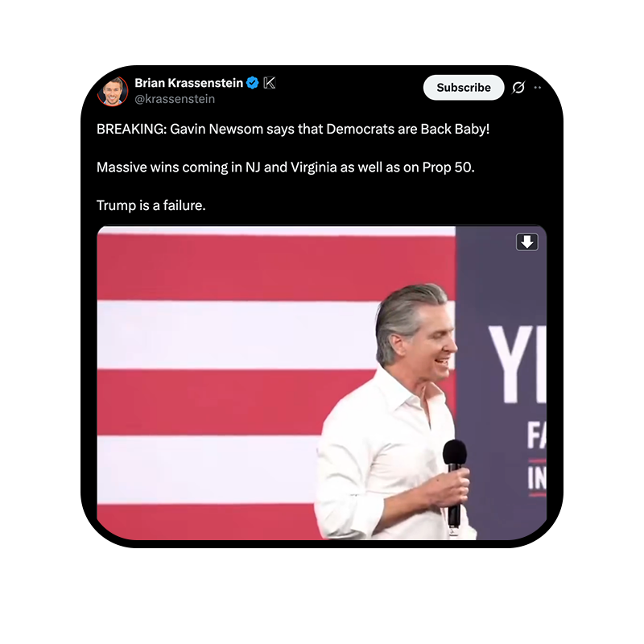Click the @krassenstein handle

click(x=175, y=99)
